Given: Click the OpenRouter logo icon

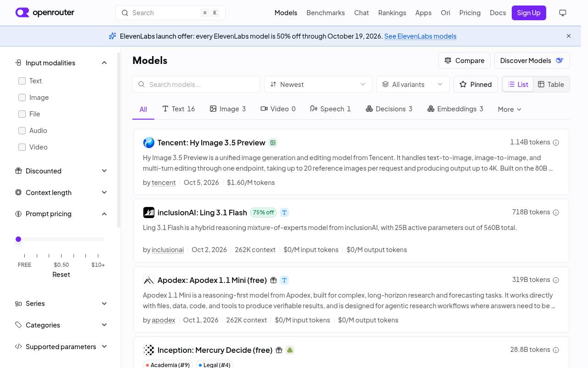Looking at the screenshot, I should pos(22,12).
